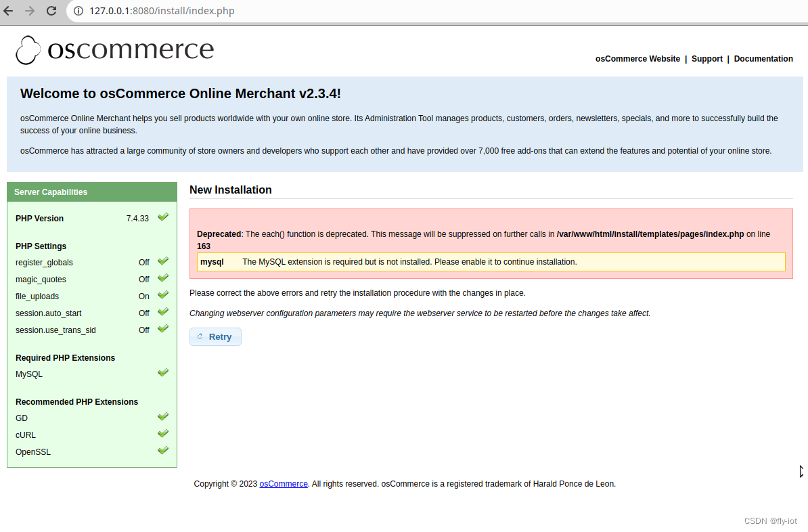Click the italic webserver restart note

pyautogui.click(x=420, y=313)
